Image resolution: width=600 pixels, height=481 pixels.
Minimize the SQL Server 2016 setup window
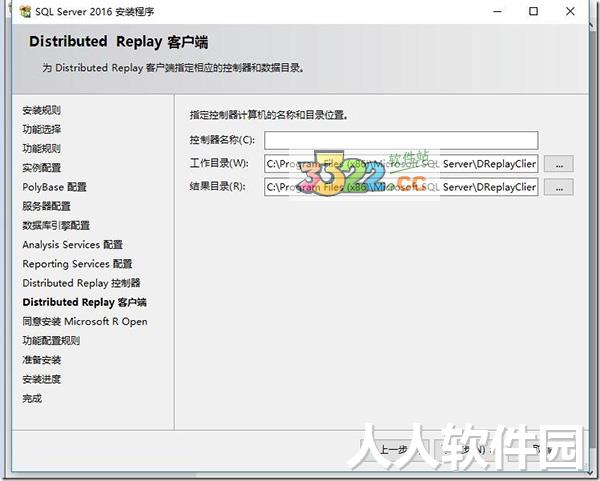pyautogui.click(x=497, y=11)
